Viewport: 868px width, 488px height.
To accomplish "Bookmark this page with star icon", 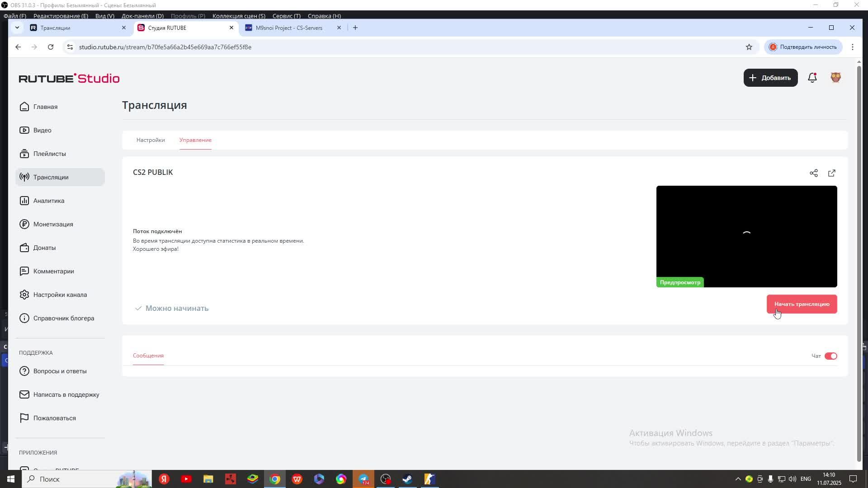I will pyautogui.click(x=749, y=47).
